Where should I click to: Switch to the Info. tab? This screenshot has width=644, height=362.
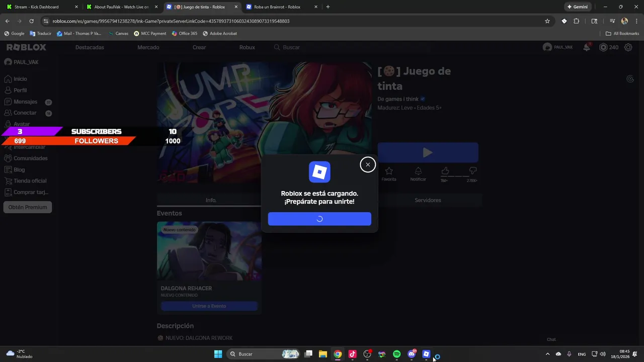tap(211, 200)
